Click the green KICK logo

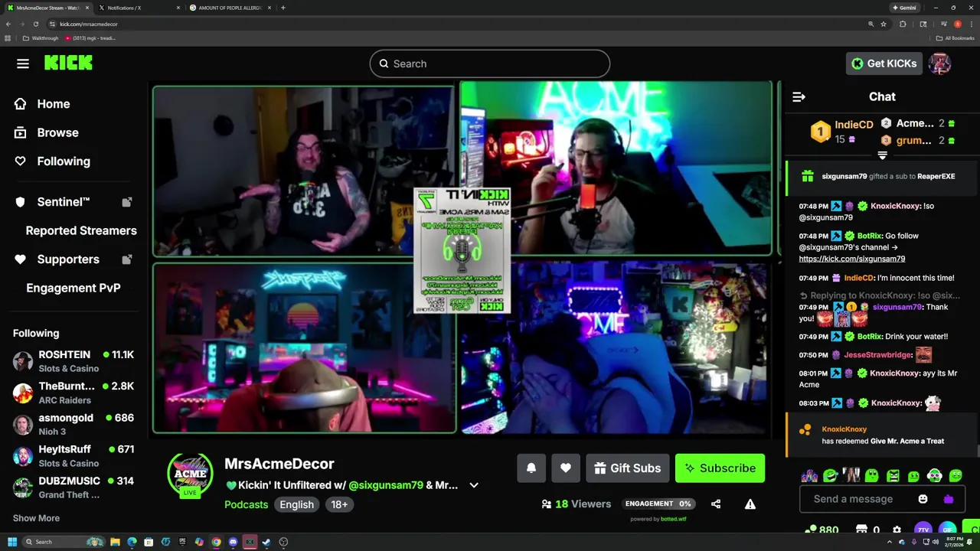tap(68, 63)
